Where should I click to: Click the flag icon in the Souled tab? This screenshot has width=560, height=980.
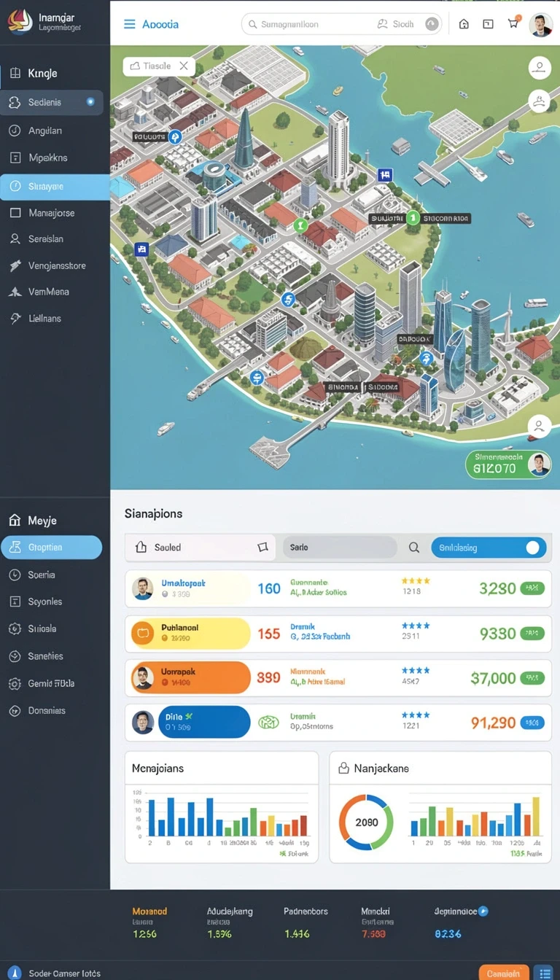(263, 547)
